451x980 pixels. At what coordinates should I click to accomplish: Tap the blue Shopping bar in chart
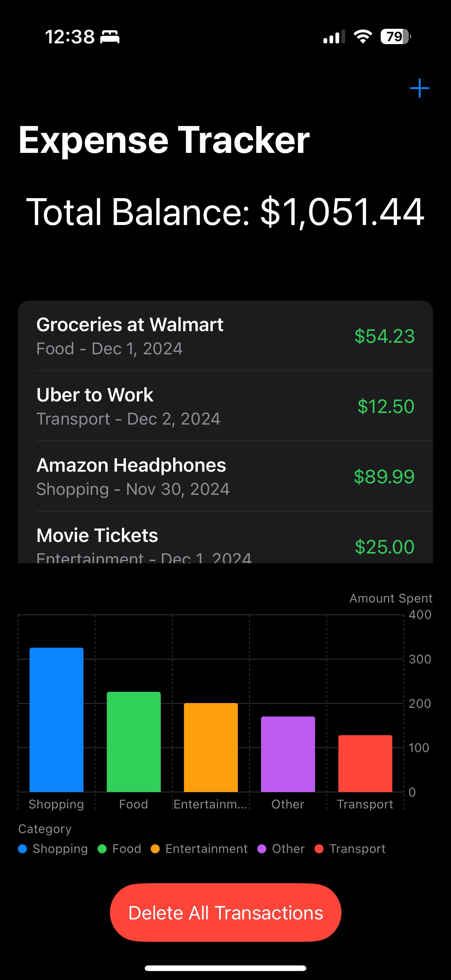[x=56, y=720]
